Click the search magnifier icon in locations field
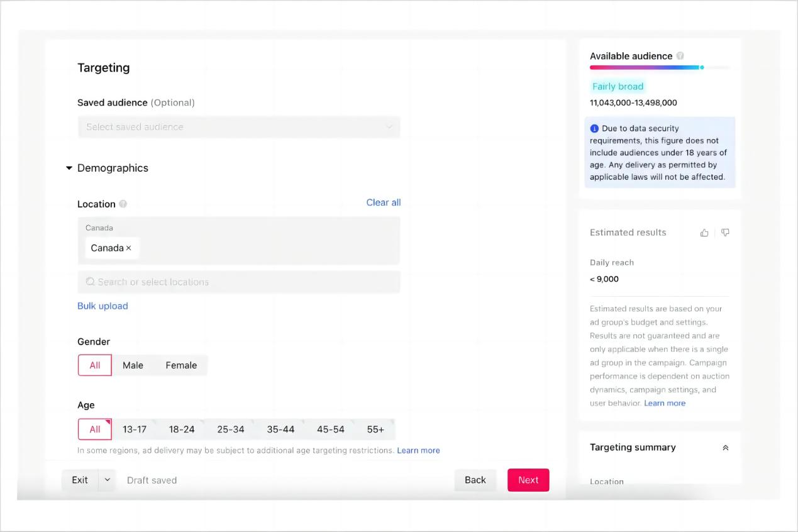798x532 pixels. (x=91, y=282)
